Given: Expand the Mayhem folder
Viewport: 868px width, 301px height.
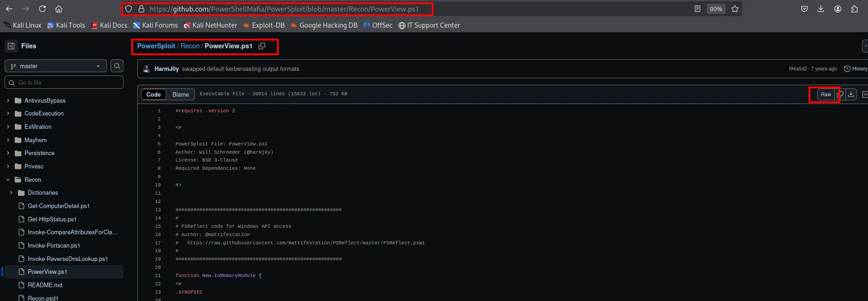Looking at the screenshot, I should coord(8,140).
